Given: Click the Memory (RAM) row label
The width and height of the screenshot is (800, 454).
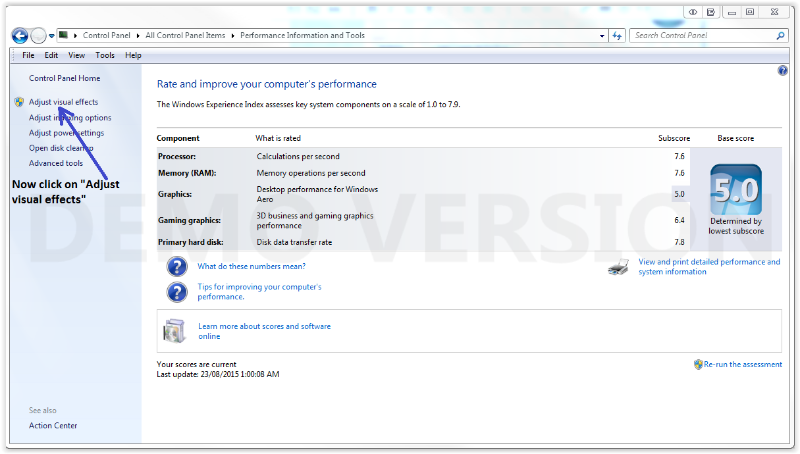Looking at the screenshot, I should point(187,173).
